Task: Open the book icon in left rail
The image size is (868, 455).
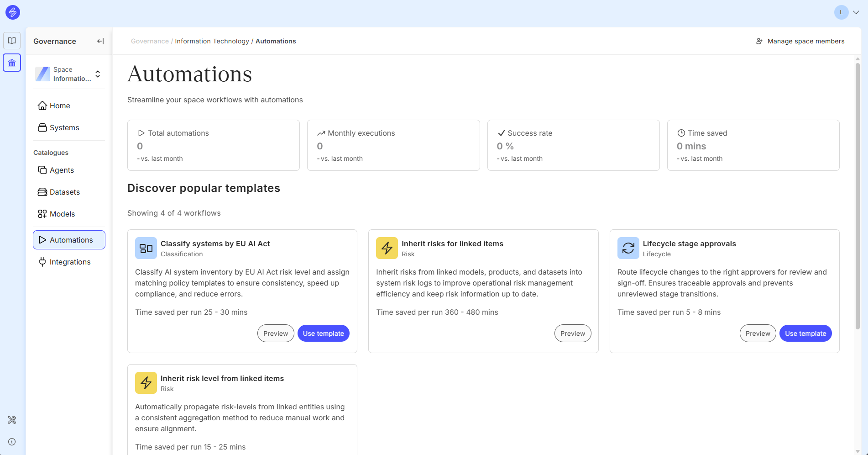Action: pos(12,41)
